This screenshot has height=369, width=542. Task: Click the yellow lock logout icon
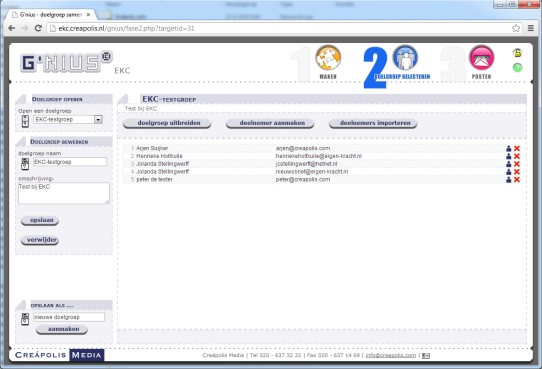tap(517, 53)
